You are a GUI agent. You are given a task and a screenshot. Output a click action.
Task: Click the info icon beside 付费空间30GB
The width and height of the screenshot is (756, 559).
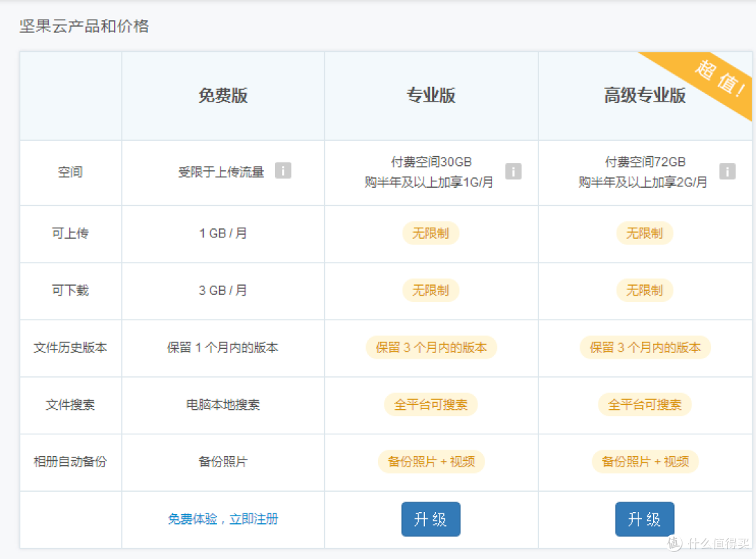(514, 171)
